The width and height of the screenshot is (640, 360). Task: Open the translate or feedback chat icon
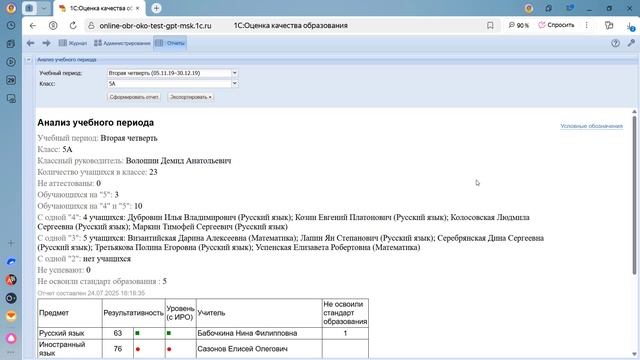[609, 25]
